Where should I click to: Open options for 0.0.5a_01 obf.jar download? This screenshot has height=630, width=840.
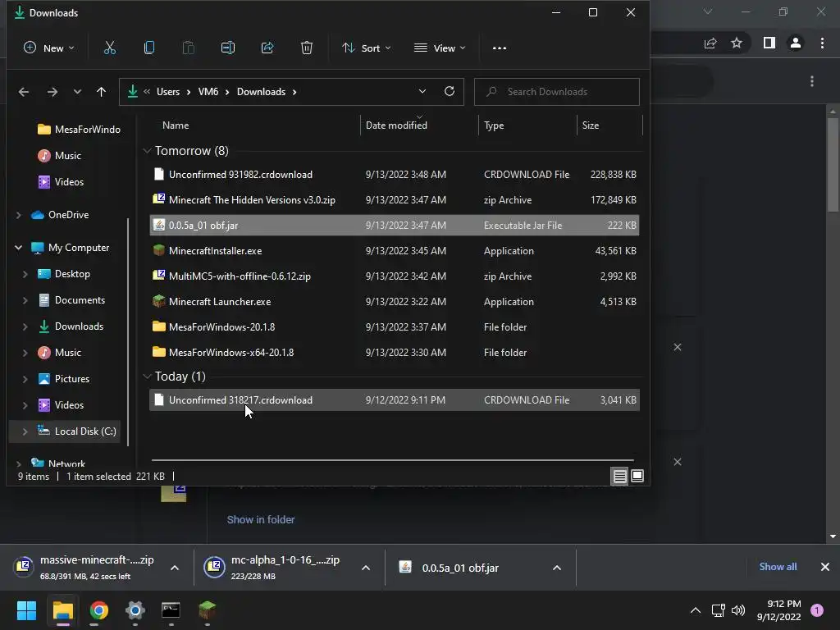pos(557,568)
